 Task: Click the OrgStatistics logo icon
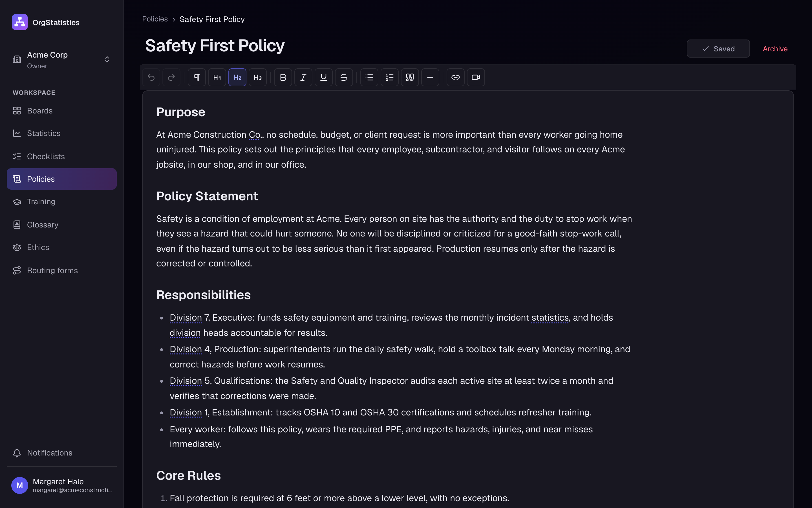(20, 22)
